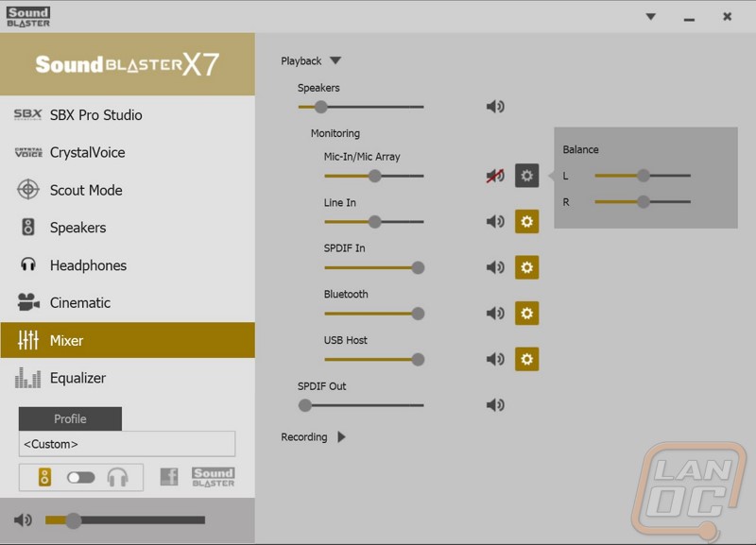This screenshot has height=545, width=756.
Task: Mute the USB Host channel
Action: (x=495, y=359)
